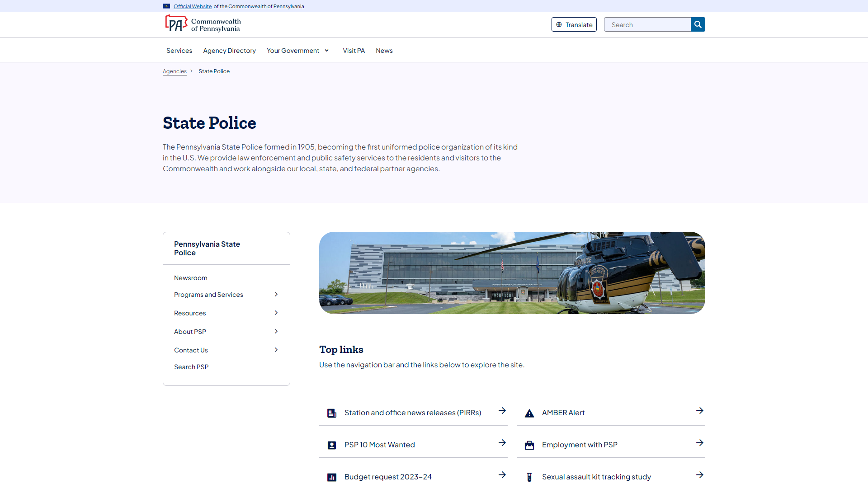Click the Sexual assault kit study icon
The image size is (868, 488).
click(x=529, y=477)
